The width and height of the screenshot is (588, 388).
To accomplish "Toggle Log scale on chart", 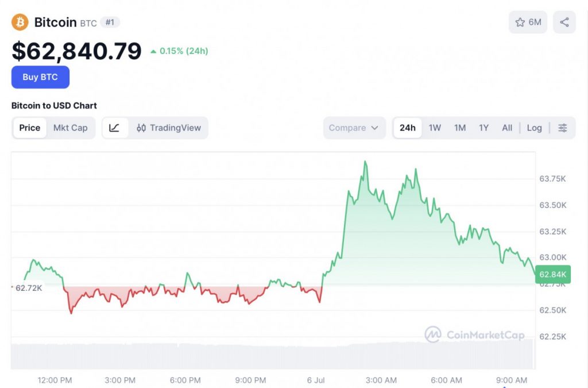I will (x=534, y=128).
